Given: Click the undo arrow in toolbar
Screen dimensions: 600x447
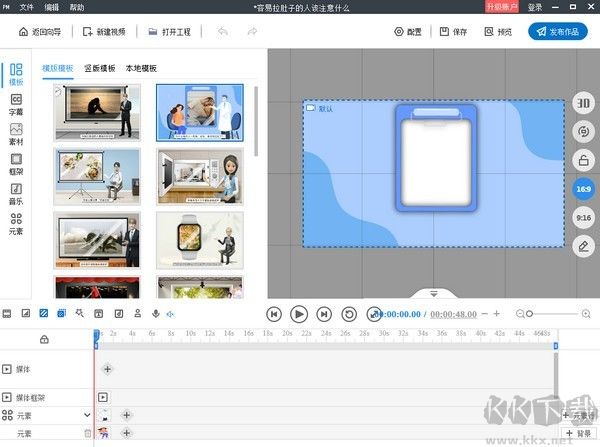Looking at the screenshot, I should tap(222, 32).
